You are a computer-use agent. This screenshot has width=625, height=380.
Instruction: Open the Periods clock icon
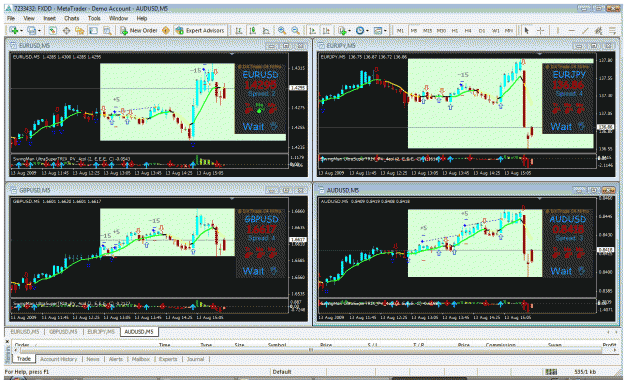click(360, 30)
